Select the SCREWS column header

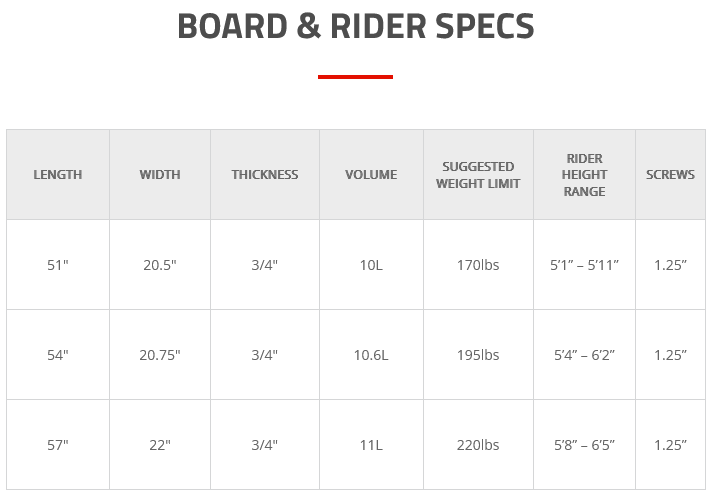[670, 175]
